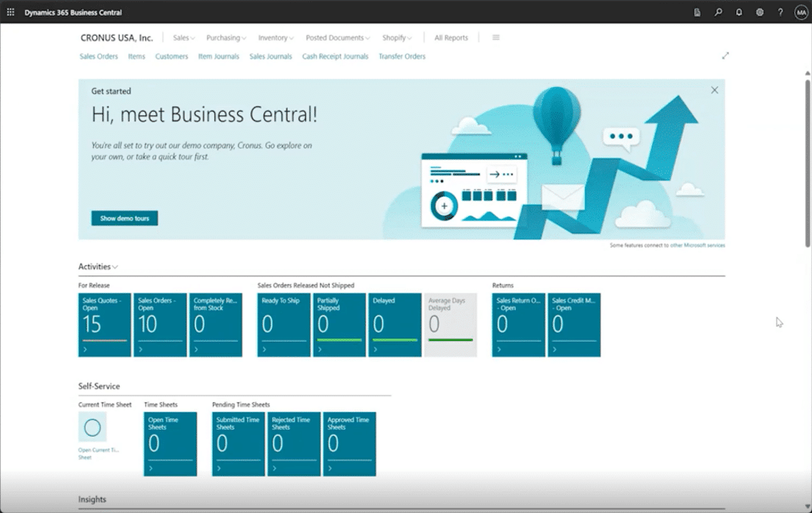
Task: Close the Get started banner
Action: point(714,90)
